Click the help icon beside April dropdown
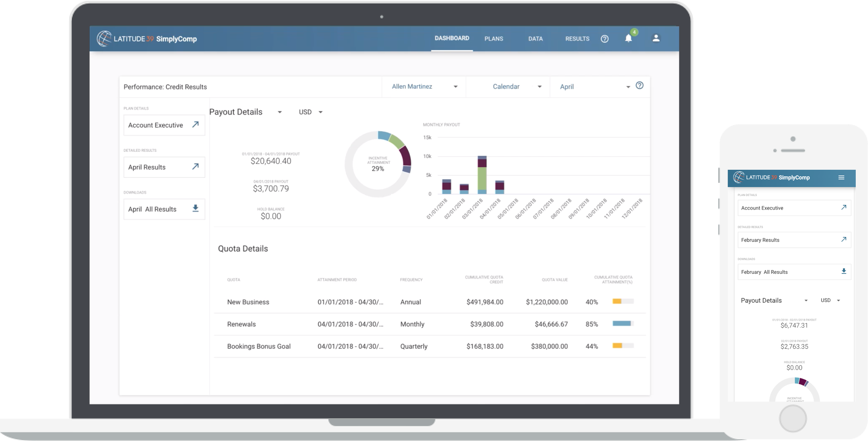 pos(639,86)
